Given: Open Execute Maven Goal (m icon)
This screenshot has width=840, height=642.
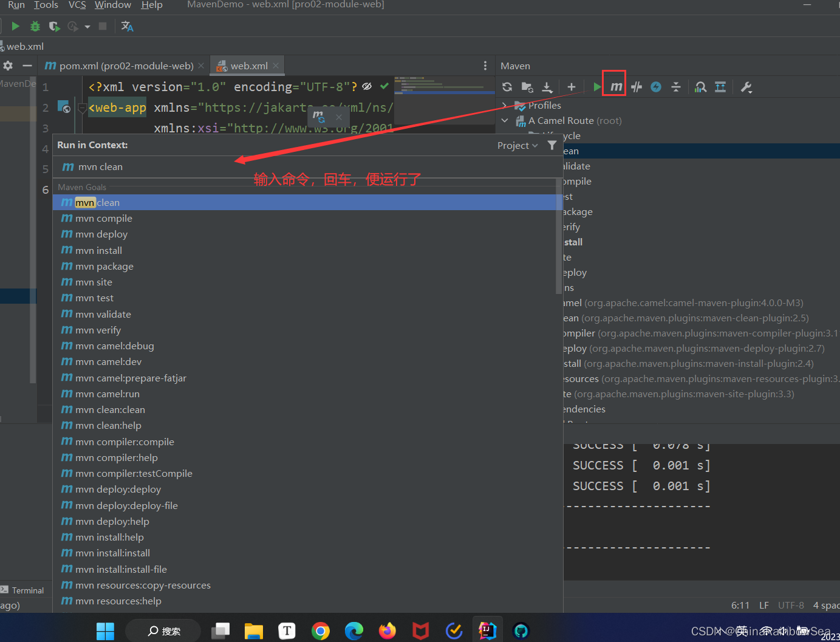Looking at the screenshot, I should point(616,87).
